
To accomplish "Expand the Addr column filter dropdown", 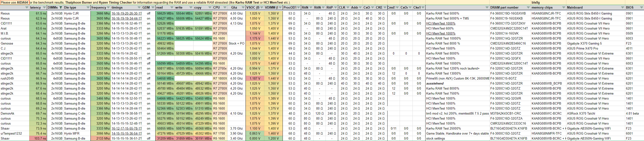I will point(360,8).
